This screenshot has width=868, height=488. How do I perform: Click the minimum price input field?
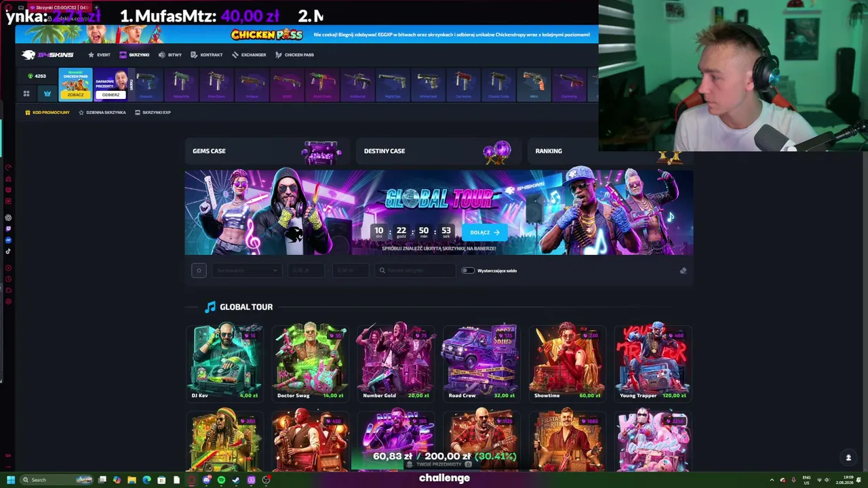click(307, 270)
